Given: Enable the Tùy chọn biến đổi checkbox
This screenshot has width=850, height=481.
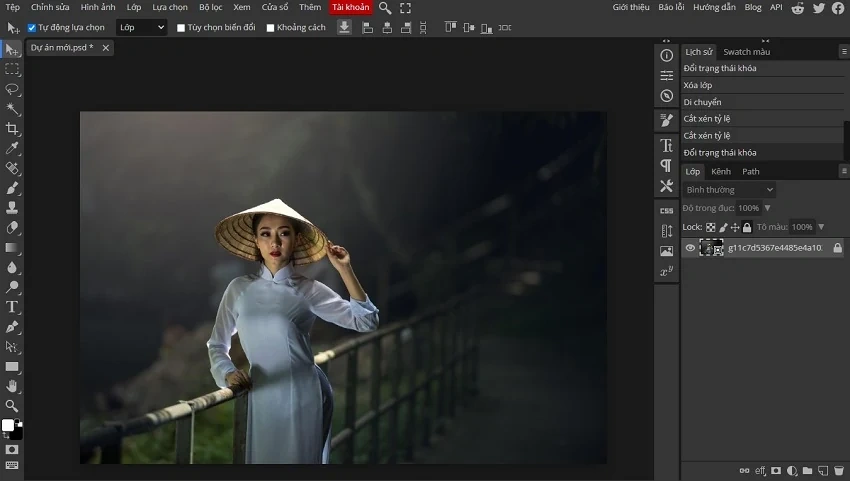Looking at the screenshot, I should coord(181,28).
